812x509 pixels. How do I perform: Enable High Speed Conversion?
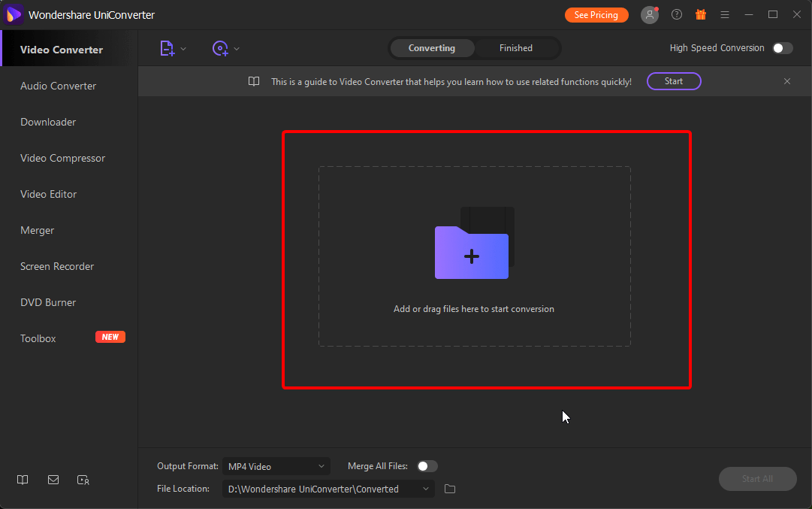782,47
